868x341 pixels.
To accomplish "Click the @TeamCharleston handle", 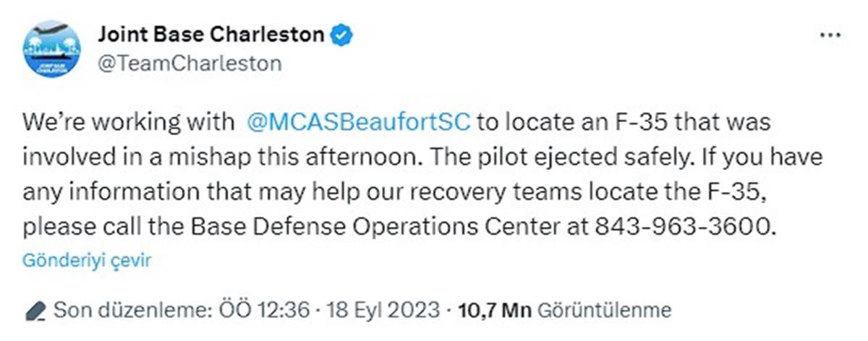I will click(x=189, y=64).
